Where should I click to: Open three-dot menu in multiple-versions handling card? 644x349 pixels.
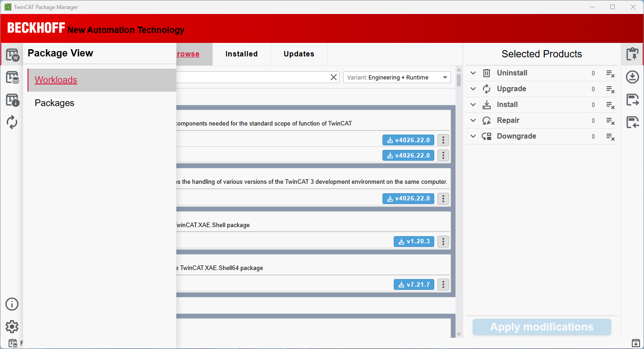click(x=443, y=199)
